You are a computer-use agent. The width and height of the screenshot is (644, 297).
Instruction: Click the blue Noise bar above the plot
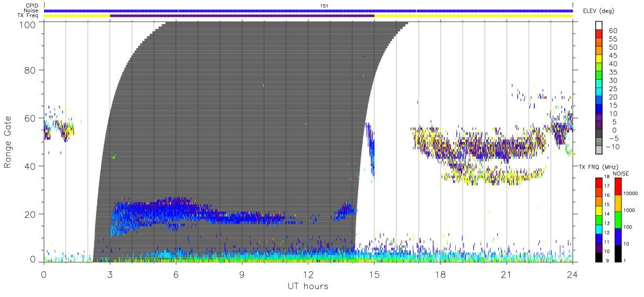coord(308,10)
